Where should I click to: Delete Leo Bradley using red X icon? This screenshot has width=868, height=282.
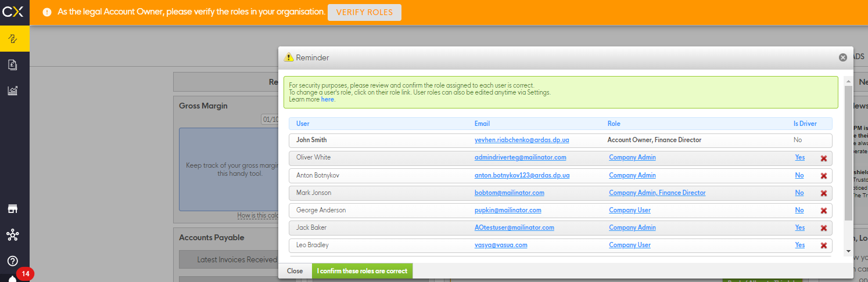point(823,245)
